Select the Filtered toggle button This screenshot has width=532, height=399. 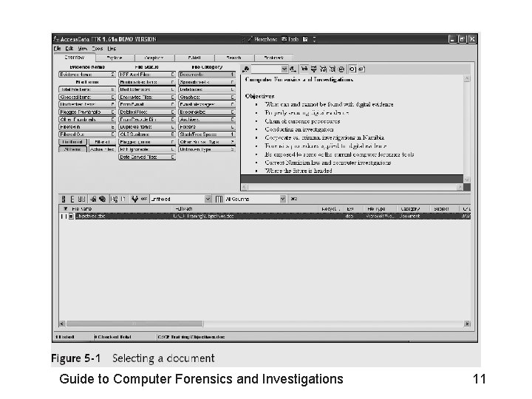coord(102,142)
